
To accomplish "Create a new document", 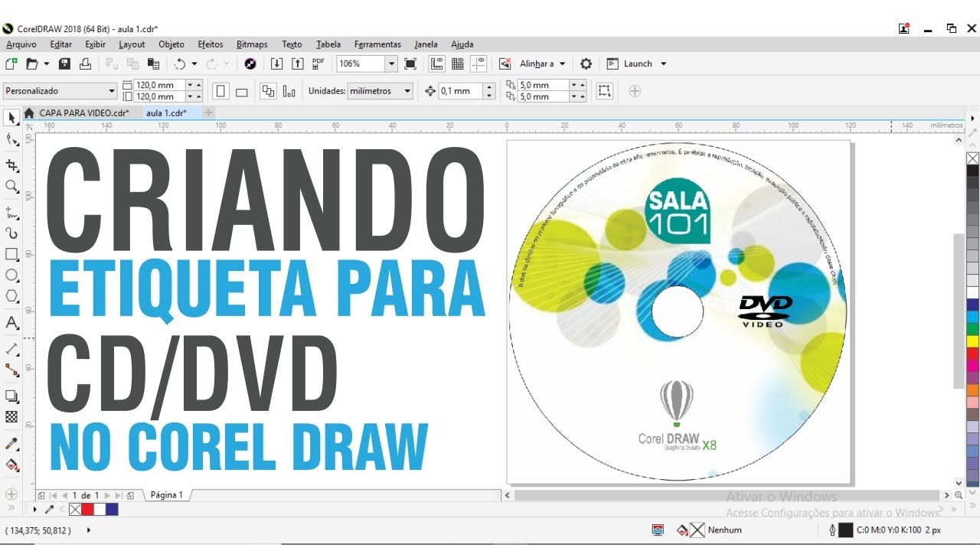I will coord(11,64).
